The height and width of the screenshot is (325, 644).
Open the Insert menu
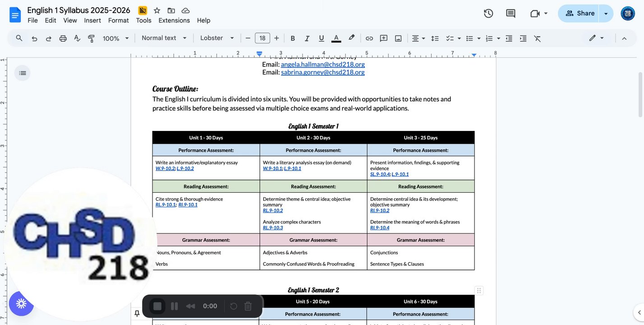[92, 20]
